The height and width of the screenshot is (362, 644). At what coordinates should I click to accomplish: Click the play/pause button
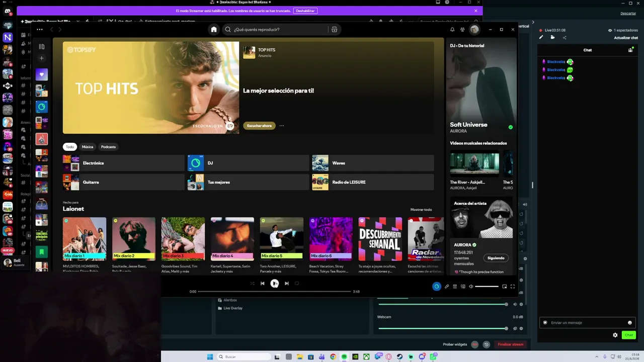274,284
